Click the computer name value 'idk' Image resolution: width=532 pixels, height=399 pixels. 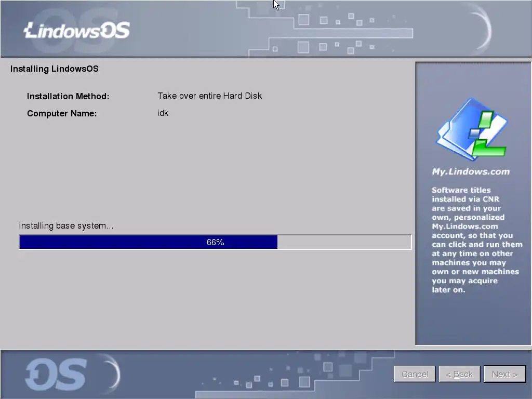click(x=163, y=113)
